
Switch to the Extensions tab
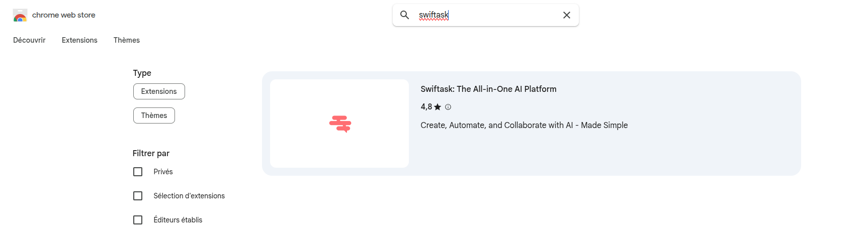coord(79,40)
